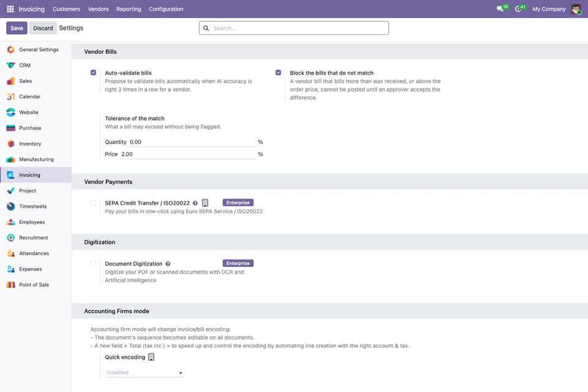Go to Point of Sale settings in sidebar

[x=36, y=285]
